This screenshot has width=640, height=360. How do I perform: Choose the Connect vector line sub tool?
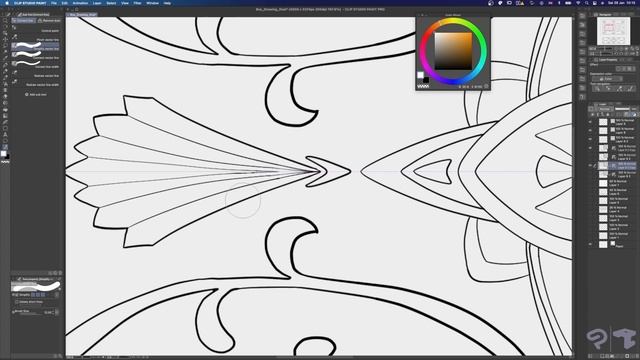(x=36, y=55)
